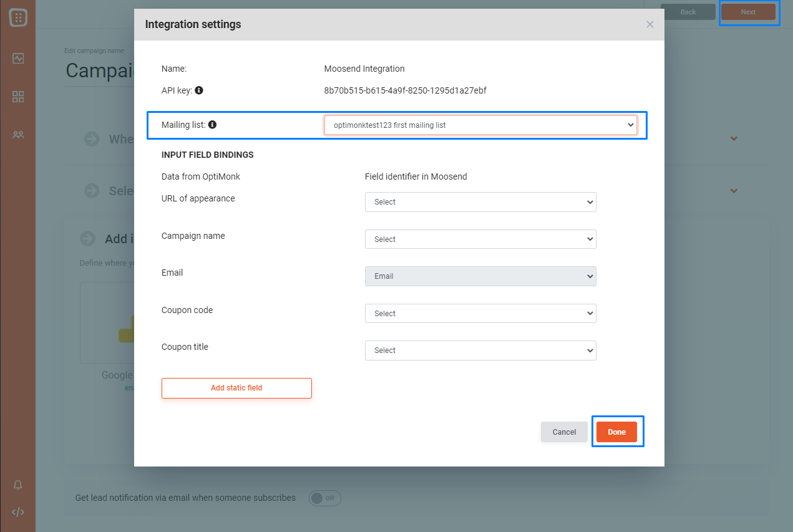793x532 pixels.
Task: Open the subscribers people icon in sidebar
Action: [18, 134]
